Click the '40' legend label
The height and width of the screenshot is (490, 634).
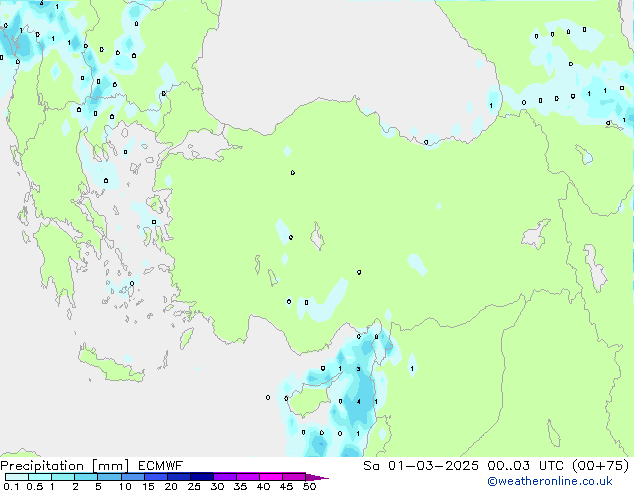pyautogui.click(x=263, y=486)
